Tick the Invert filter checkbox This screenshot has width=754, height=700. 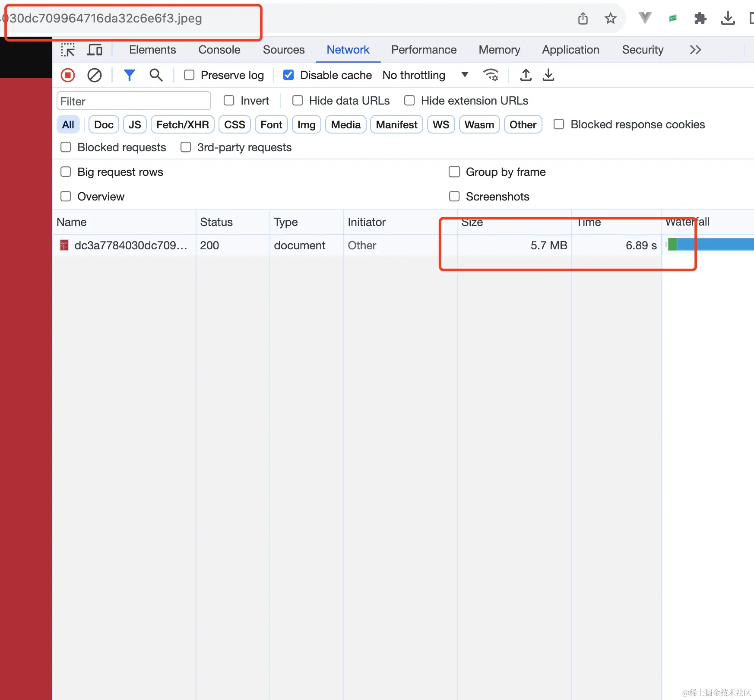coord(229,101)
